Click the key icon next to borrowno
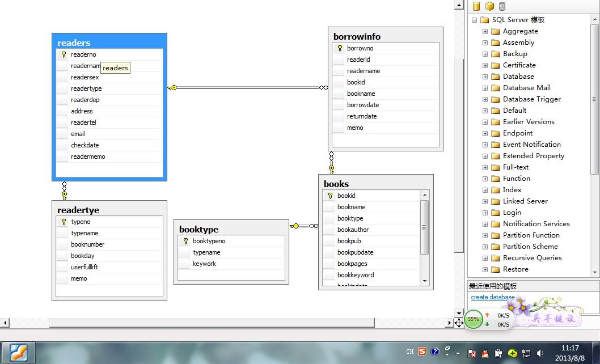The height and width of the screenshot is (364, 600). pyautogui.click(x=340, y=49)
